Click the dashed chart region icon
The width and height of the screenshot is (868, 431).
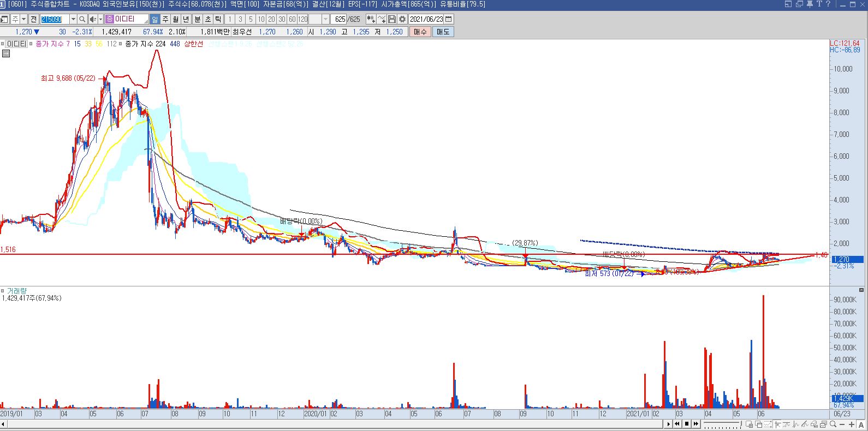point(768,424)
